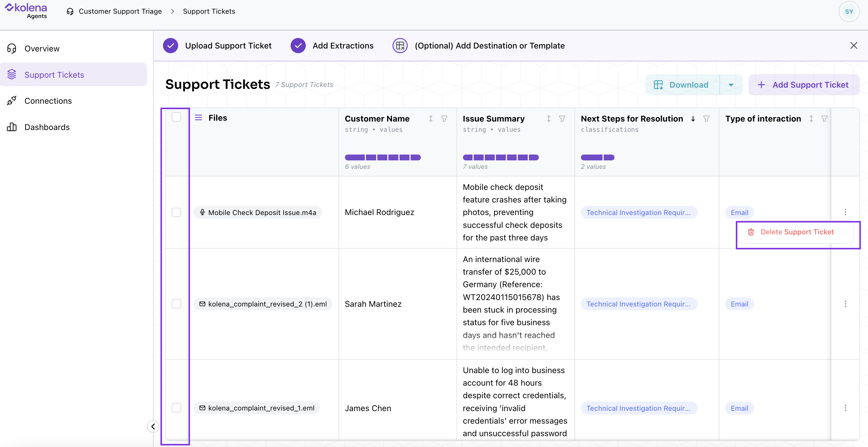Collapse the left sidebar with chevron
Image resolution: width=868 pixels, height=447 pixels.
(153, 427)
